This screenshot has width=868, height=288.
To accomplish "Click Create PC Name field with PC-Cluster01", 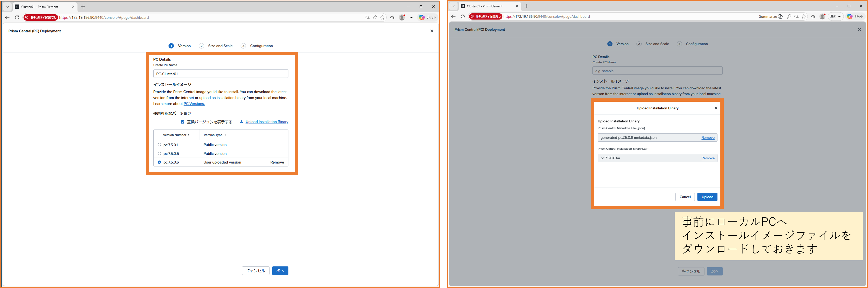I will point(221,74).
